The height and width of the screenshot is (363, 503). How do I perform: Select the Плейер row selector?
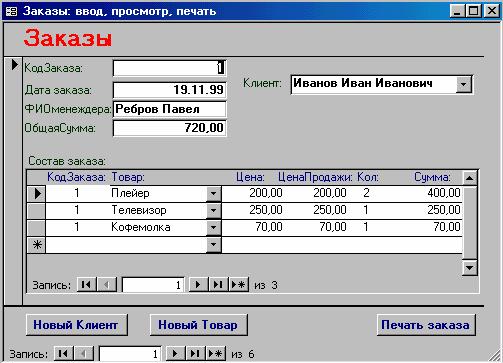36,193
